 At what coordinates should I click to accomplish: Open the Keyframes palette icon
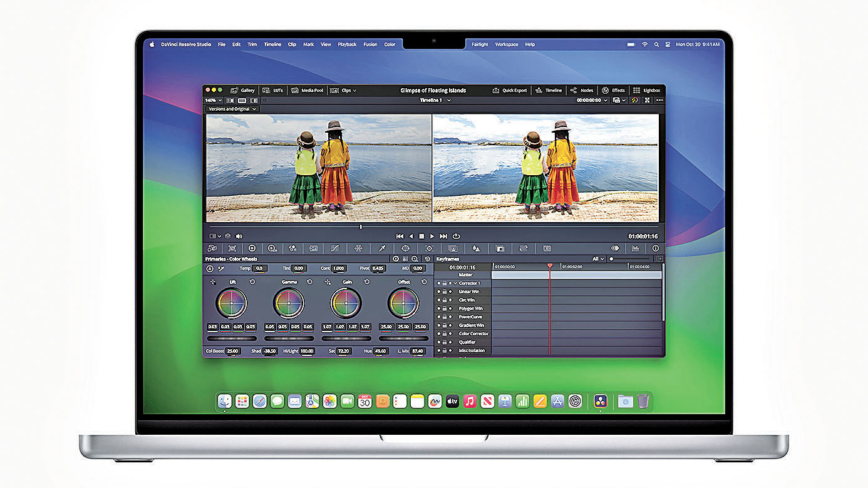(615, 248)
